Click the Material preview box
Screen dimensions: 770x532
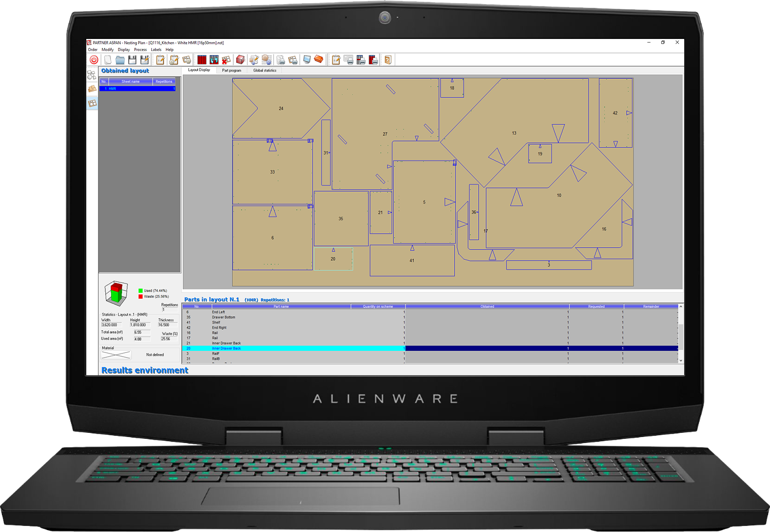click(116, 355)
